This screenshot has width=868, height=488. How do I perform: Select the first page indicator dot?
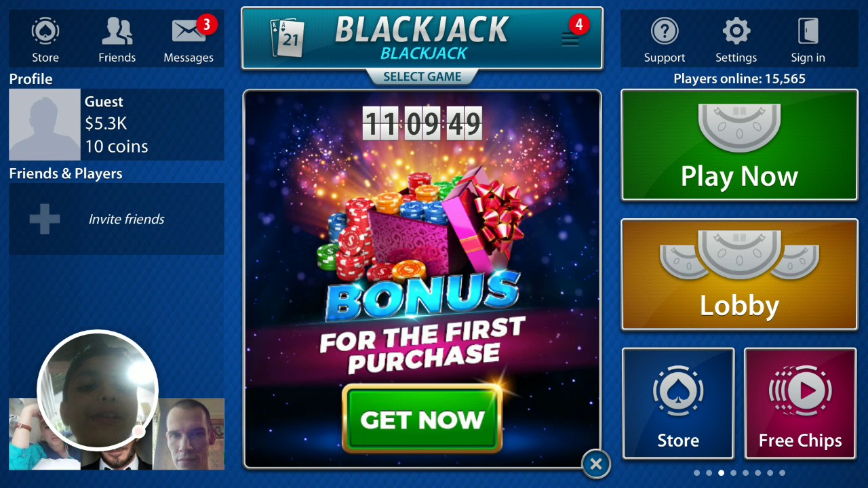coord(696,473)
